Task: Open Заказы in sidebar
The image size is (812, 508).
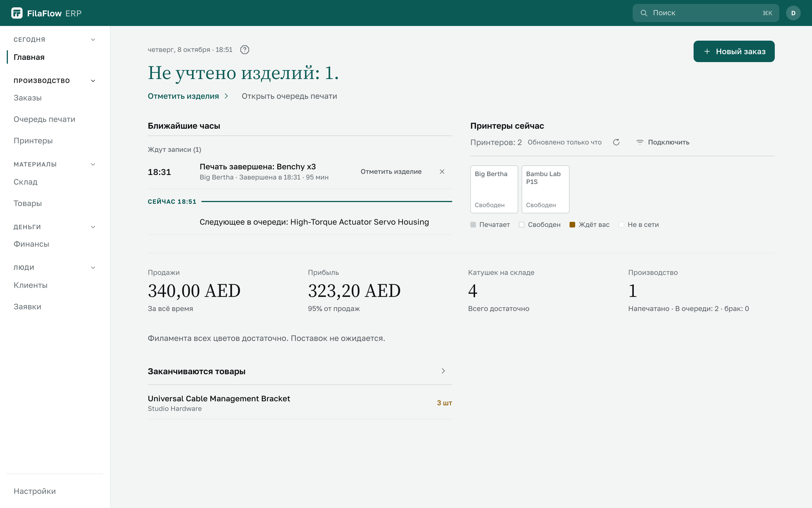Action: (x=55, y=98)
